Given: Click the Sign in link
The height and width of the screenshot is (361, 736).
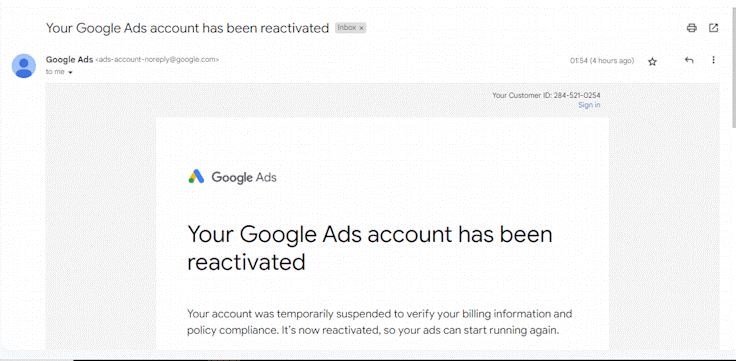Looking at the screenshot, I should tap(589, 105).
